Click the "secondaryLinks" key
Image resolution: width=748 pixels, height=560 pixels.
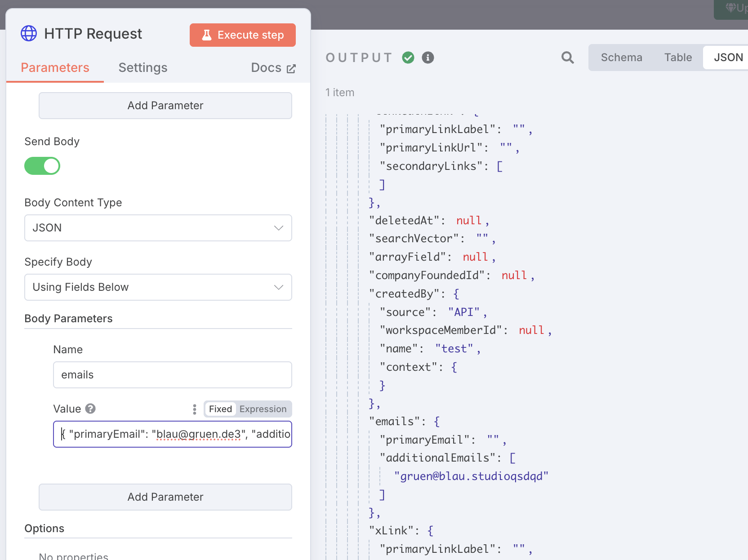coord(431,166)
